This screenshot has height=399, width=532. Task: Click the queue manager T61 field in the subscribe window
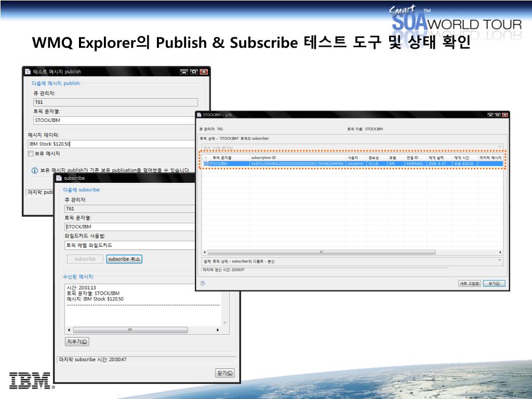[x=129, y=209]
